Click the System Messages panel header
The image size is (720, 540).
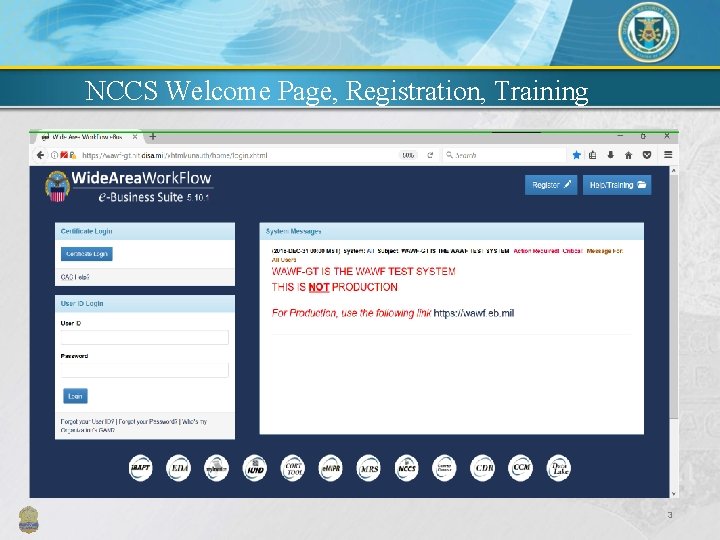click(x=452, y=231)
